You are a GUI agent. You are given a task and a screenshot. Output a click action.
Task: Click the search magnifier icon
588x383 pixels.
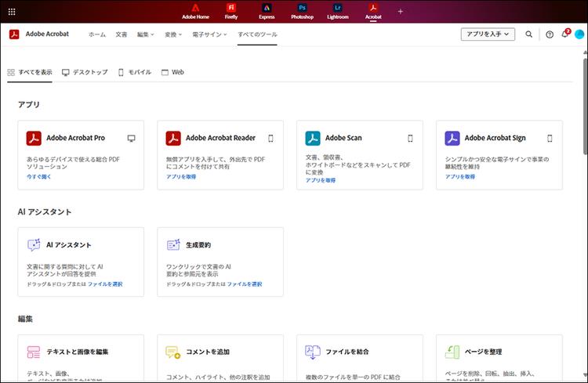coord(528,34)
